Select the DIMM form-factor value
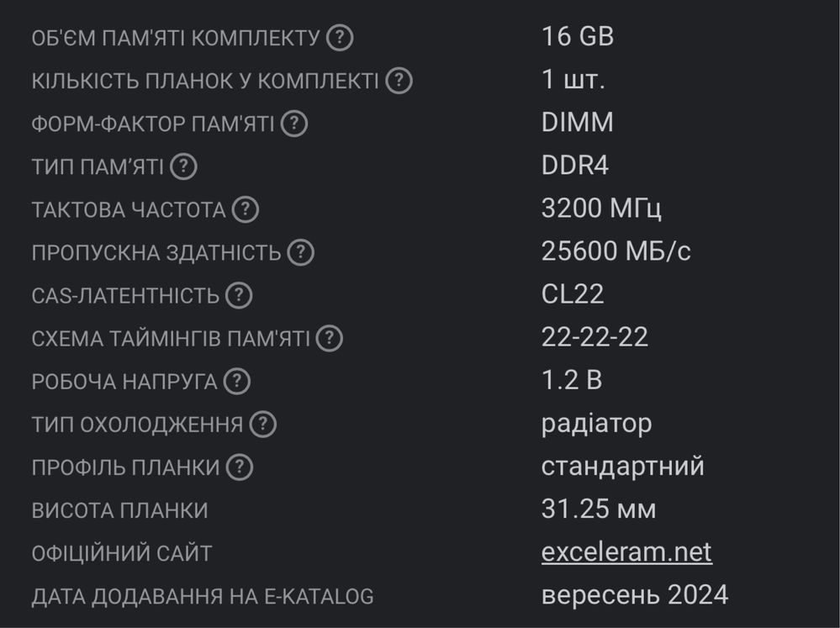The image size is (840, 628). click(x=577, y=123)
